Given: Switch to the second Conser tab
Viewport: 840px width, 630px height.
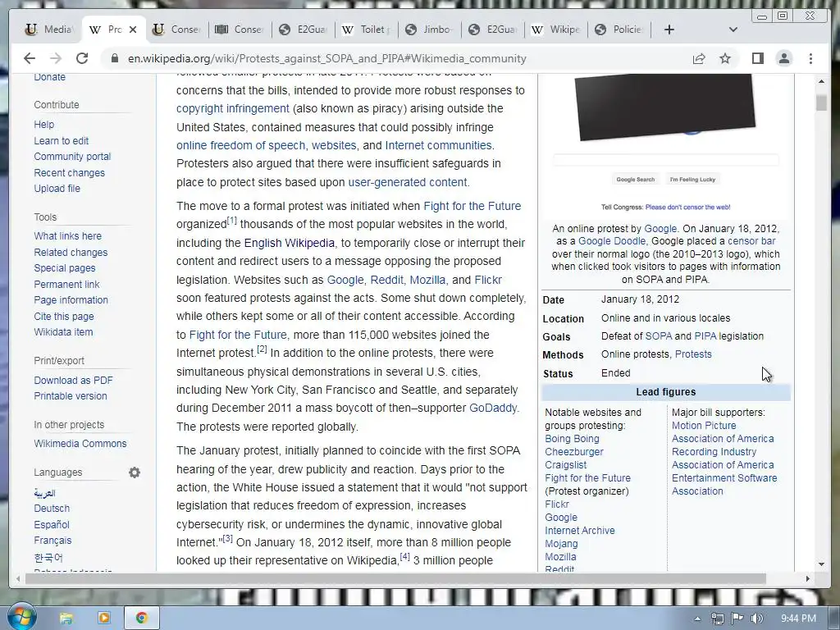Looking at the screenshot, I should click(x=240, y=30).
